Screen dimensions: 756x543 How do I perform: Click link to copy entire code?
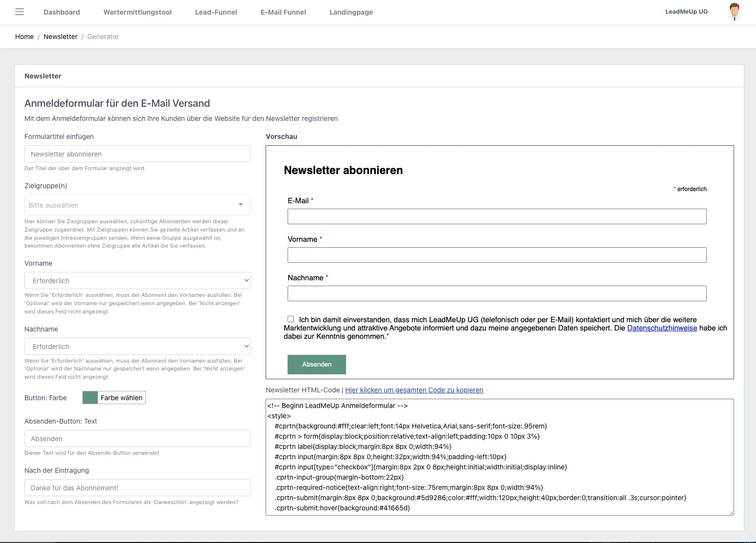click(414, 390)
